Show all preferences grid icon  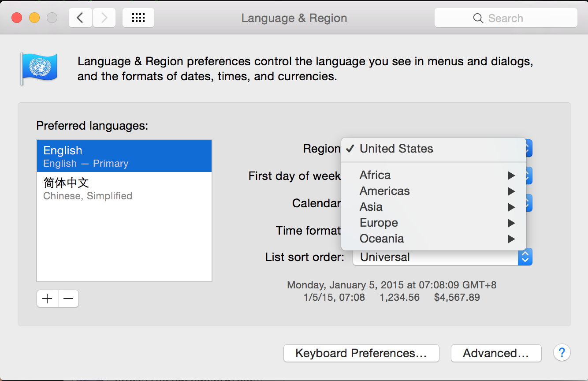138,18
